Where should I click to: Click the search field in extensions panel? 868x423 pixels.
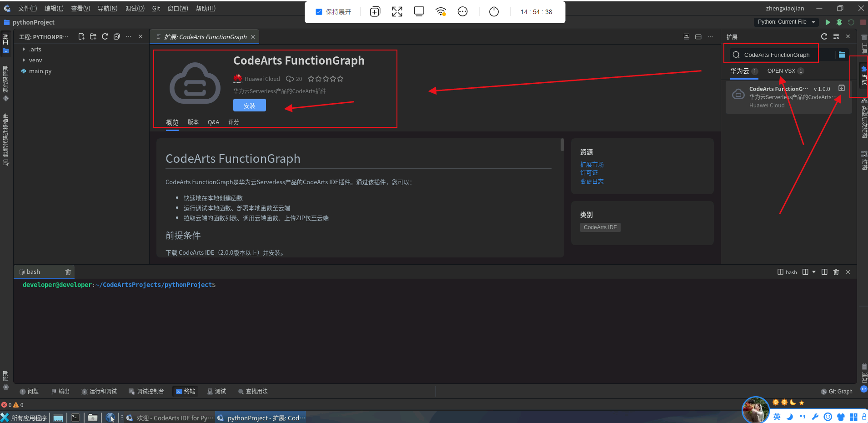click(x=783, y=55)
